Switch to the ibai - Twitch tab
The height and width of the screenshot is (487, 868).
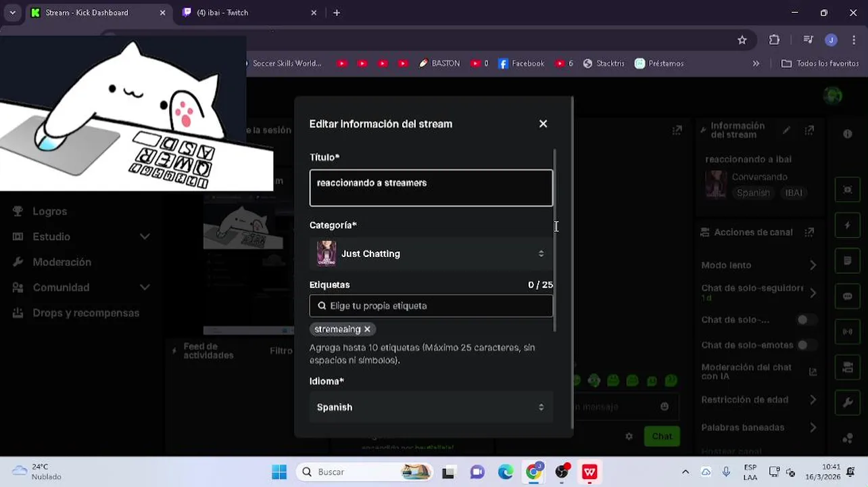[x=249, y=12]
